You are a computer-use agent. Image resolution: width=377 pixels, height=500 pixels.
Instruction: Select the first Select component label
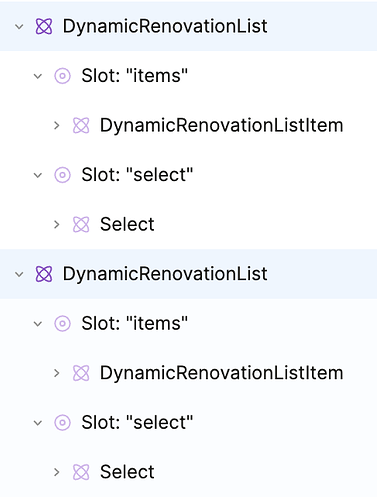(x=127, y=224)
